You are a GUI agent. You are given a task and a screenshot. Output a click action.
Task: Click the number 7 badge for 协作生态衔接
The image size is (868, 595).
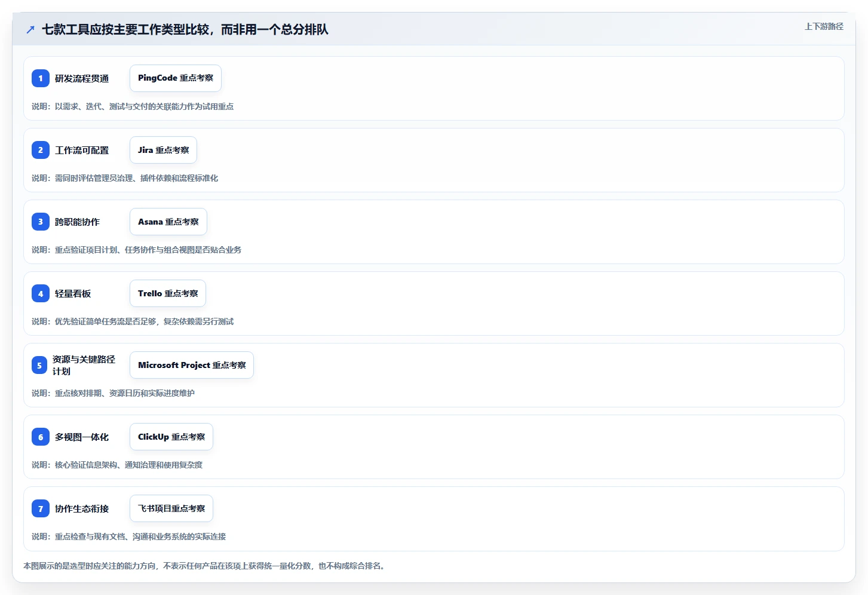41,508
